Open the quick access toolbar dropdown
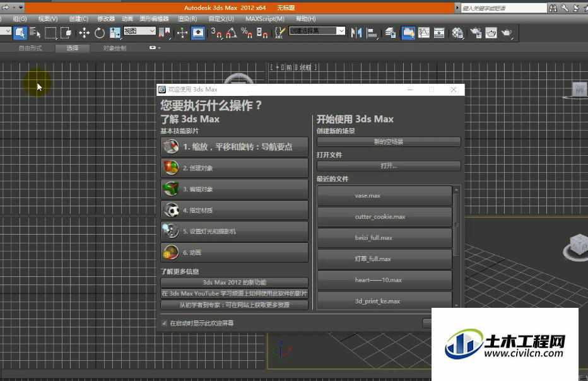 21,8
